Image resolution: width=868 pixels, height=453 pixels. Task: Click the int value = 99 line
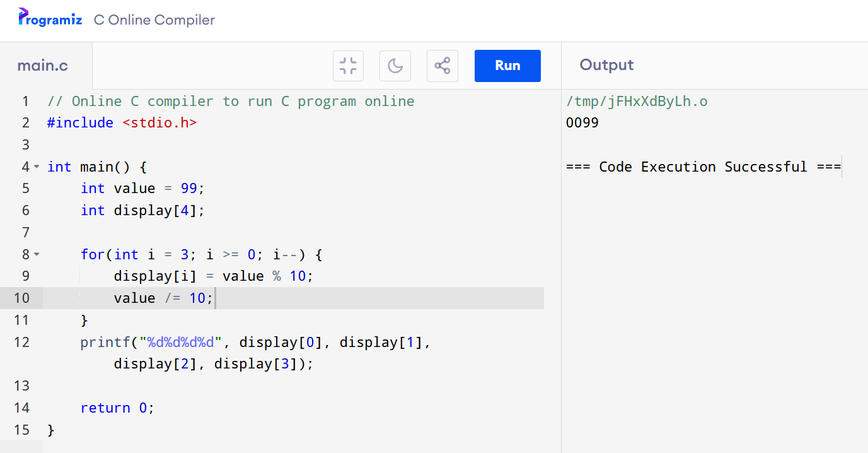click(x=143, y=188)
